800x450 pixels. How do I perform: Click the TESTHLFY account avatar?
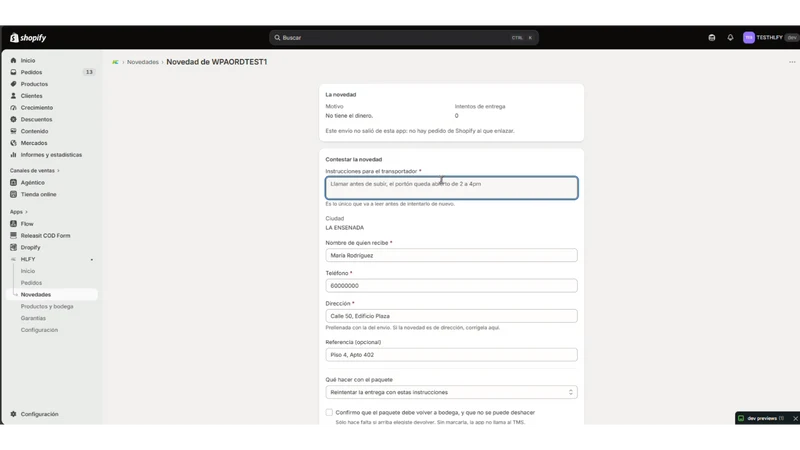click(748, 38)
